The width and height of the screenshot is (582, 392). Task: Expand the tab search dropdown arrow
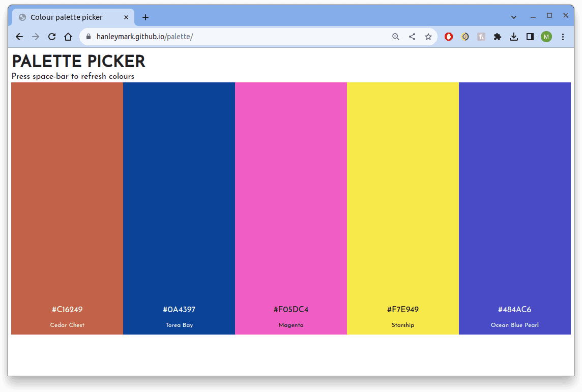click(x=514, y=17)
